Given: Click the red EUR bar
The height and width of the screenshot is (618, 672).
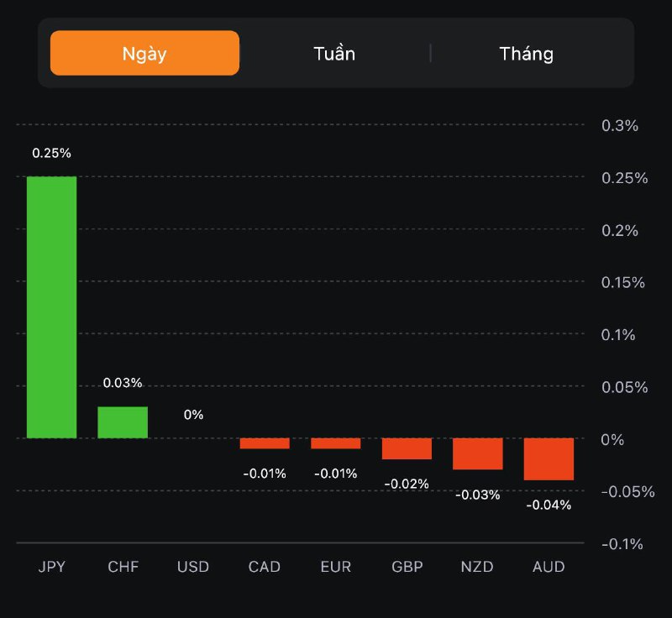Looking at the screenshot, I should click(336, 443).
